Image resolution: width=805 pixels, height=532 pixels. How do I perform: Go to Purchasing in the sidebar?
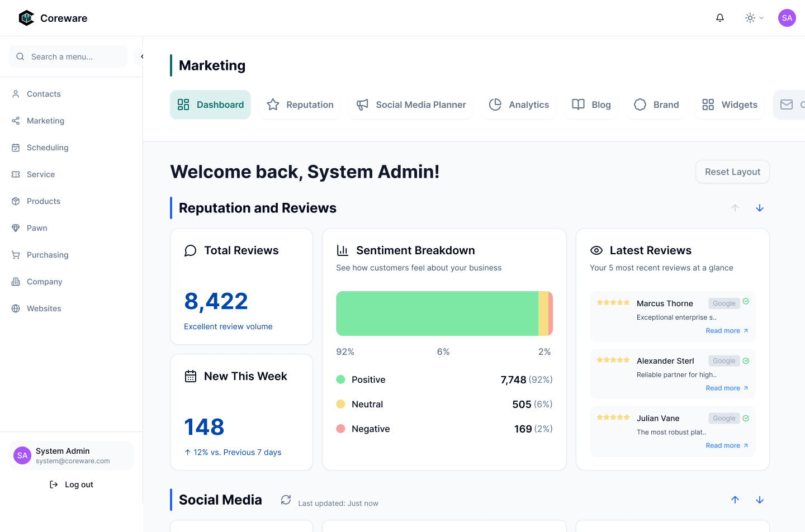click(48, 255)
